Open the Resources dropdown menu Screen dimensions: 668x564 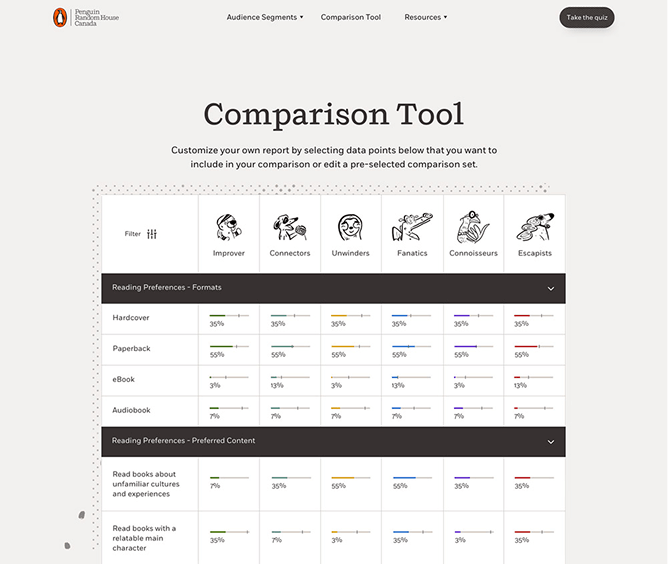pos(425,17)
